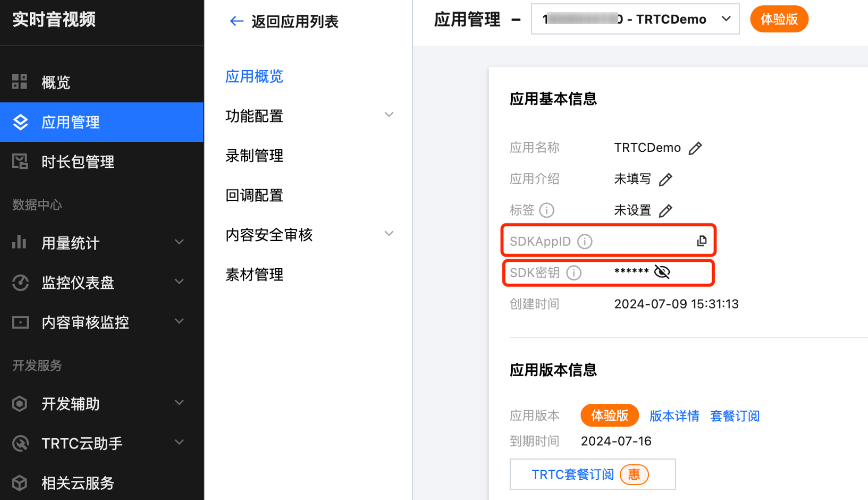The height and width of the screenshot is (500, 868).
Task: Click the back arrow beside 返回应用列表
Action: click(x=237, y=21)
